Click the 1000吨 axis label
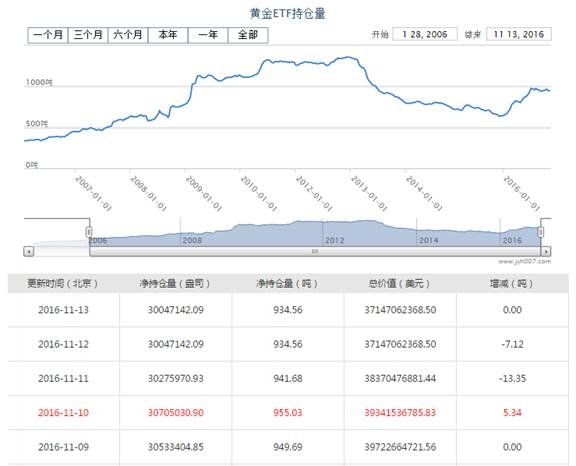576x466 pixels. tap(39, 82)
